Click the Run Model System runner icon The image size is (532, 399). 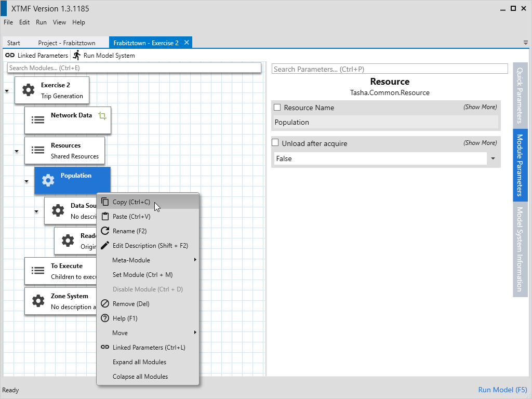pos(77,55)
